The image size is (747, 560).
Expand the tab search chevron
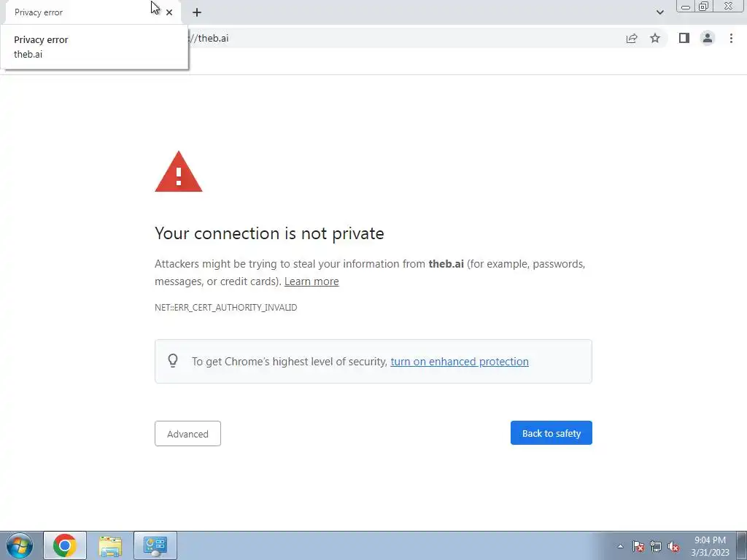[x=659, y=12]
